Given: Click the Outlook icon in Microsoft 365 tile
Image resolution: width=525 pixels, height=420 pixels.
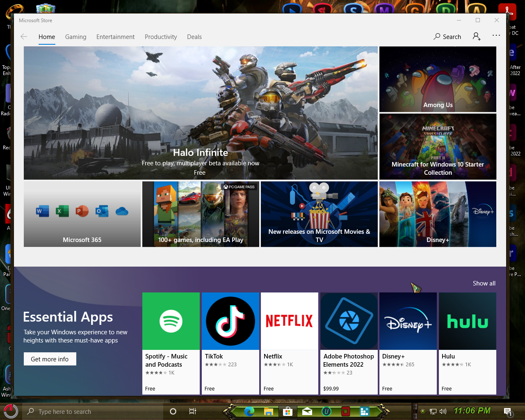Looking at the screenshot, I should [x=102, y=211].
